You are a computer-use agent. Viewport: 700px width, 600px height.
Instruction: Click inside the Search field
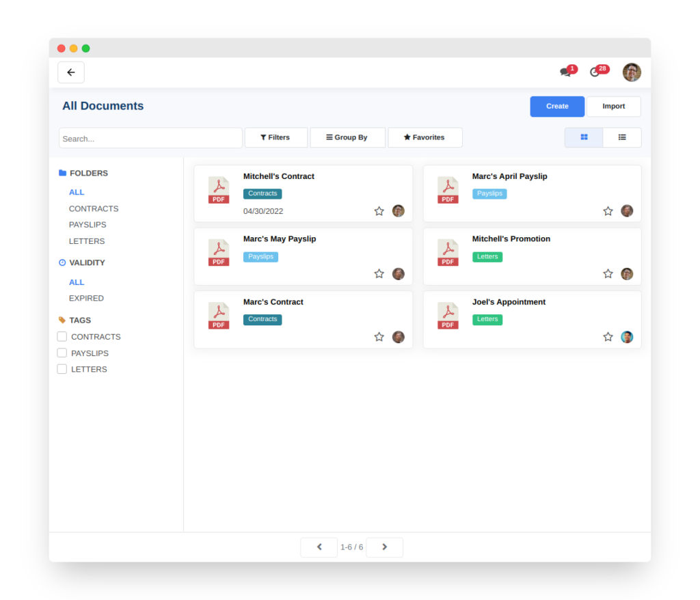point(150,137)
